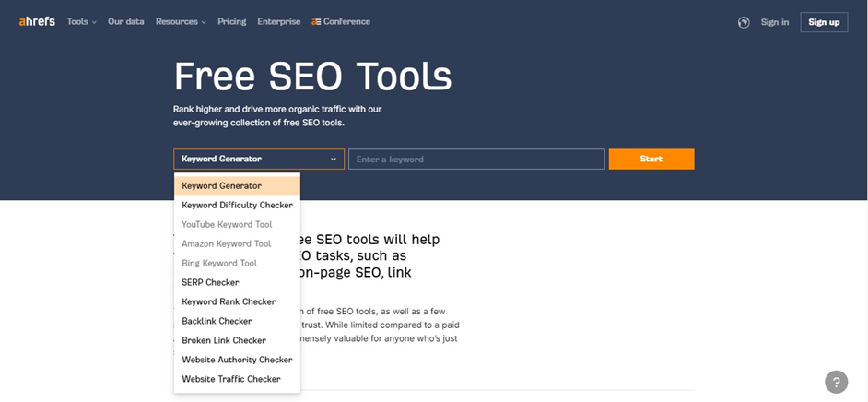Focus the Enter a keyword field
This screenshot has height=402, width=868.
tap(475, 160)
